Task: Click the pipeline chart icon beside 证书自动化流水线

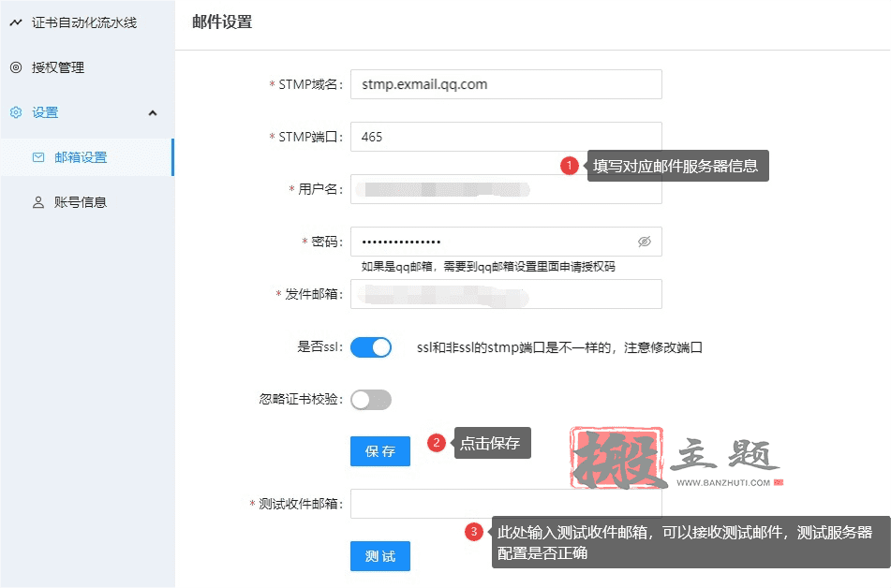Action: (x=16, y=22)
